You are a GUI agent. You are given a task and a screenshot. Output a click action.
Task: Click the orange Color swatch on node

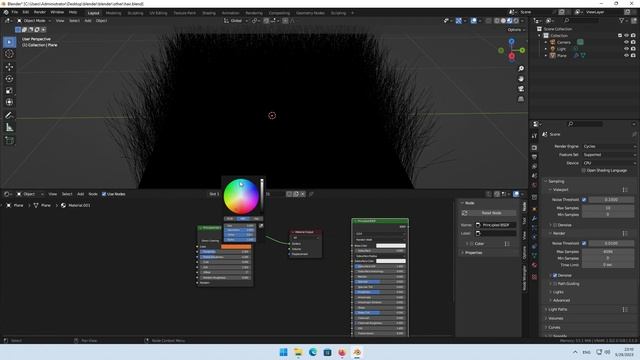236,247
